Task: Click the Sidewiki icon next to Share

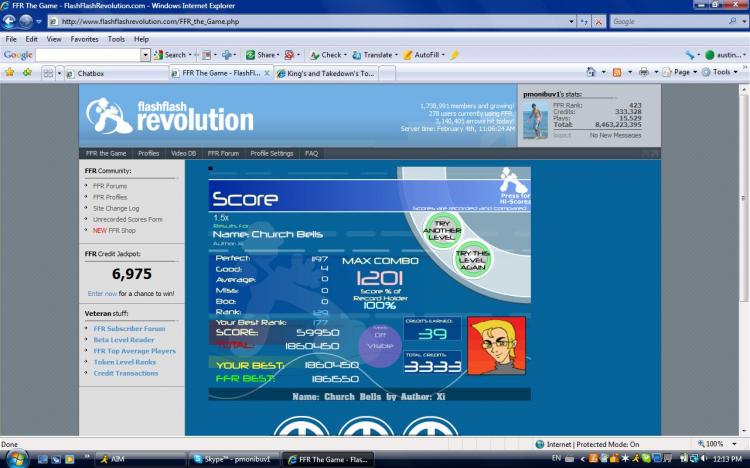Action: coord(289,55)
